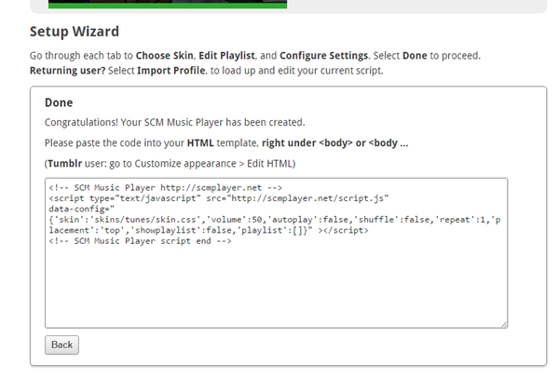Click the '<!-- SCM Music Player http://scmplayer.net -->' line
The height and width of the screenshot is (392, 559).
point(166,188)
